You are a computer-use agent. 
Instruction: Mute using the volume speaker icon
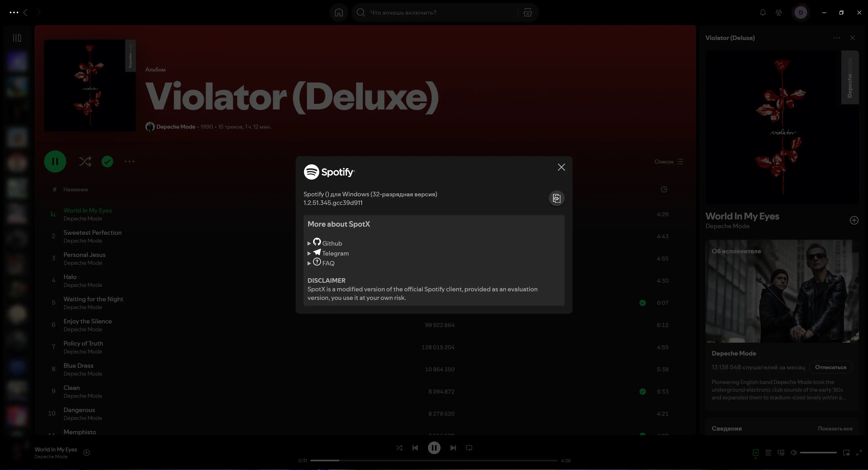pyautogui.click(x=794, y=452)
